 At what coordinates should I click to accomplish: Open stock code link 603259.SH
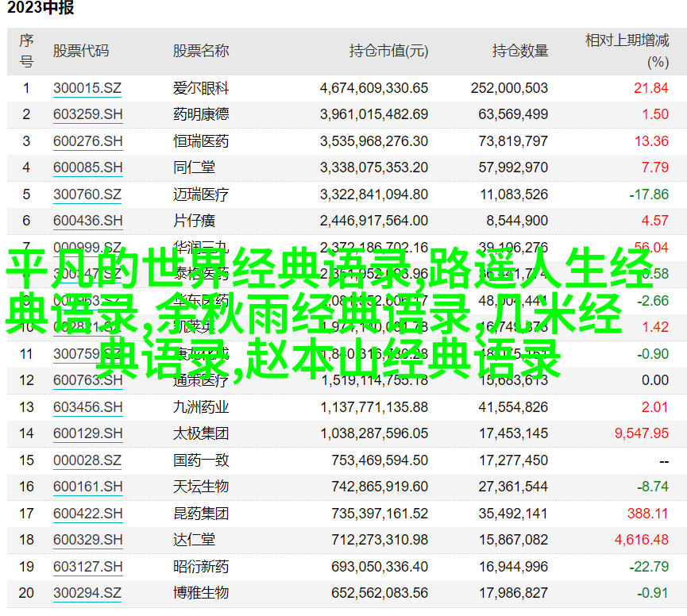(x=87, y=114)
